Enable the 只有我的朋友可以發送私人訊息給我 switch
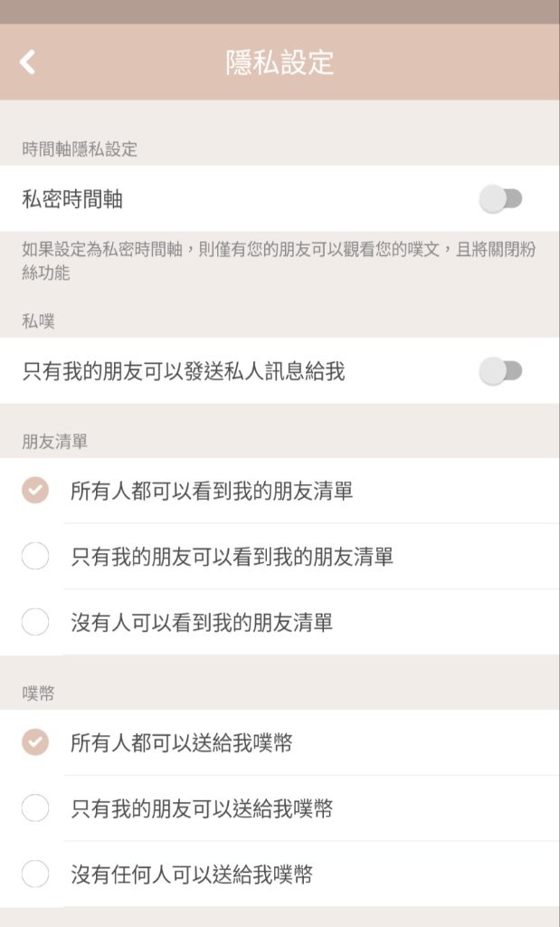The width and height of the screenshot is (560, 927). pos(500,371)
